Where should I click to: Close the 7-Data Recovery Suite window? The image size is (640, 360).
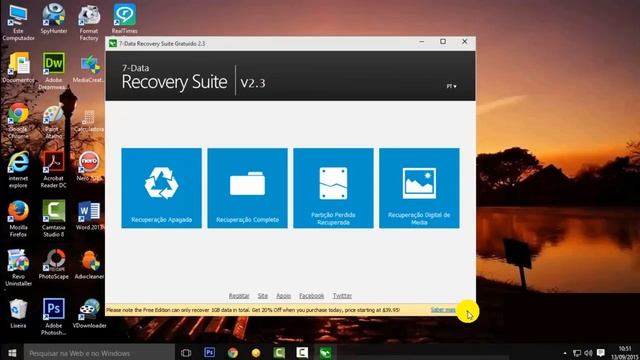pos(464,42)
